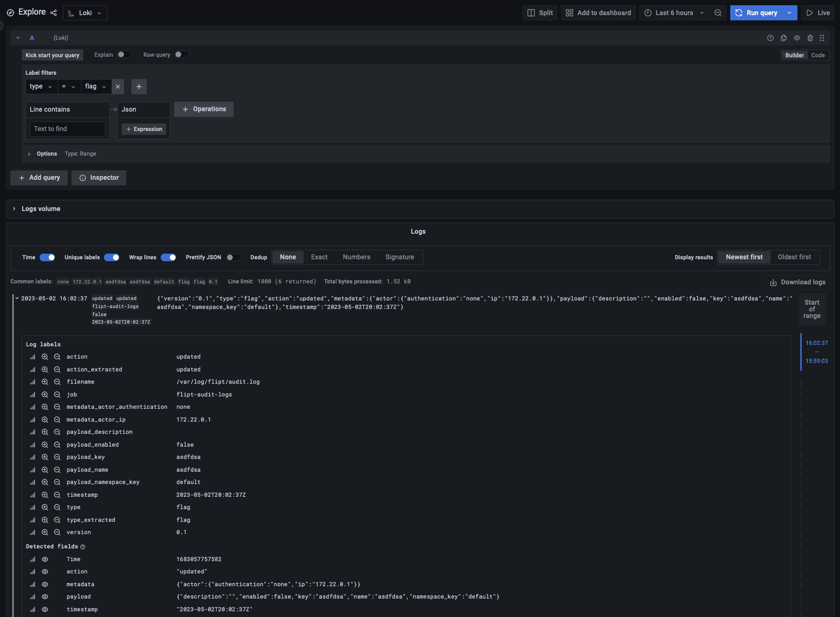Jump to 16:02:37 log timeline marker

817,343
